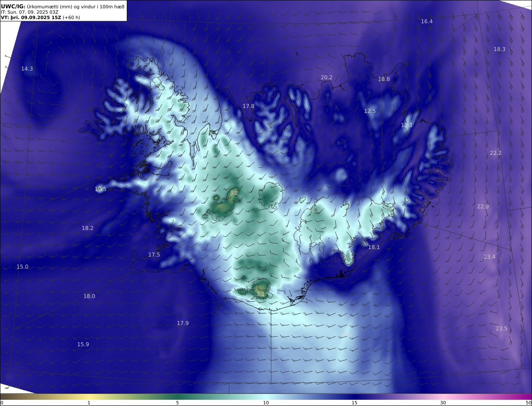Click the 18.1 value label
This screenshot has width=532, height=406.
pyautogui.click(x=374, y=247)
